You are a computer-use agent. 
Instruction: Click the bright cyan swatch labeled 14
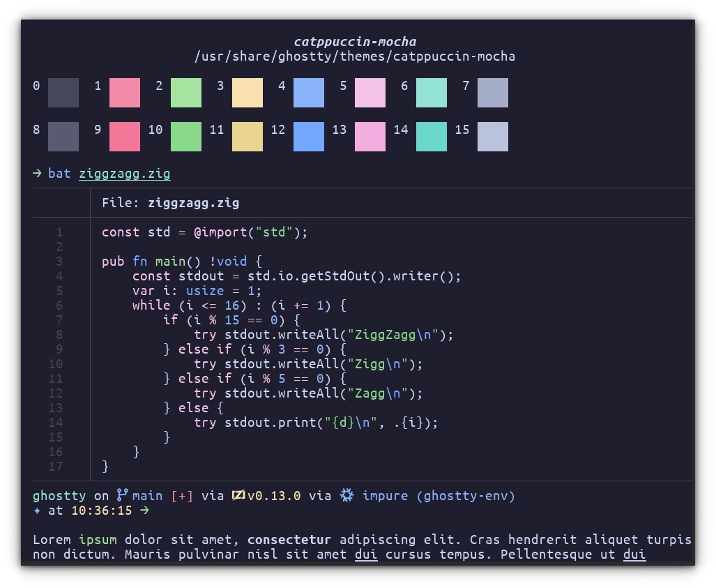click(432, 137)
